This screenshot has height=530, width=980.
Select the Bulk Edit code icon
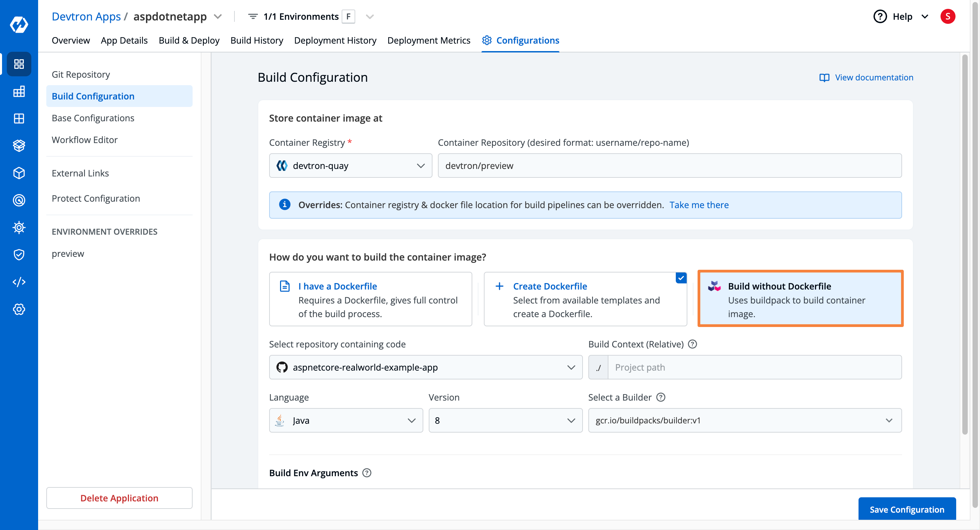[19, 282]
